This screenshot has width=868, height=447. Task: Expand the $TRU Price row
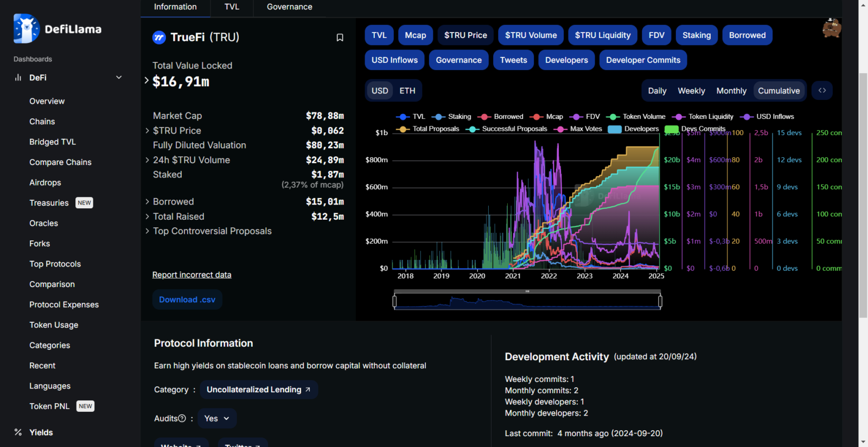pyautogui.click(x=147, y=131)
